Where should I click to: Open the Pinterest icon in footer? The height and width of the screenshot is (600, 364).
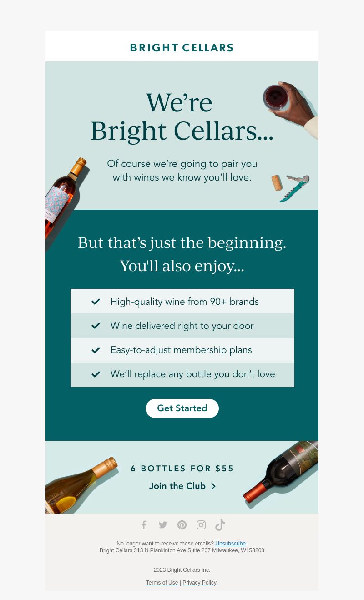[182, 525]
